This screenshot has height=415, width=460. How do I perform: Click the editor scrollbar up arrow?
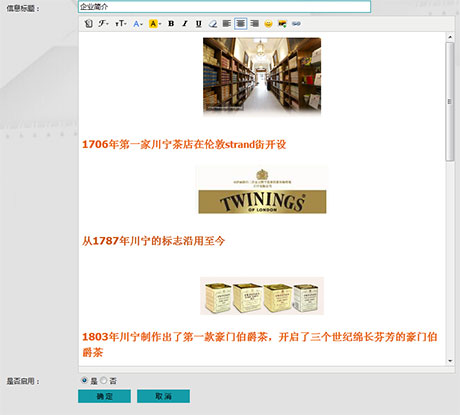coord(450,37)
